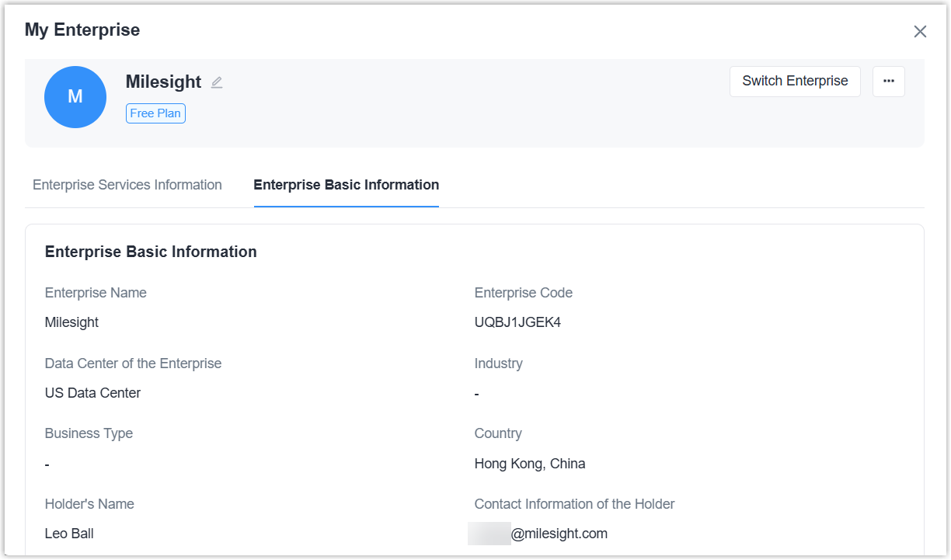Click the @milesight.com contact email
951x560 pixels.
click(x=558, y=534)
